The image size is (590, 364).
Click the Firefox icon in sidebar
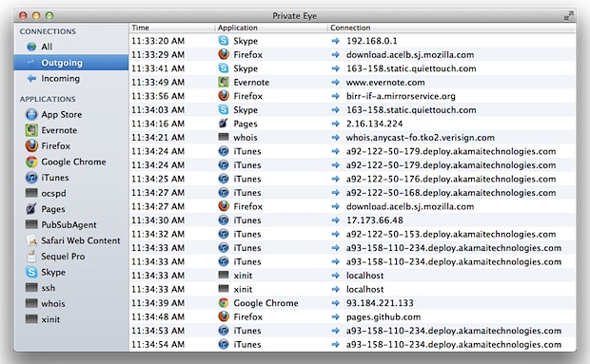tap(31, 145)
